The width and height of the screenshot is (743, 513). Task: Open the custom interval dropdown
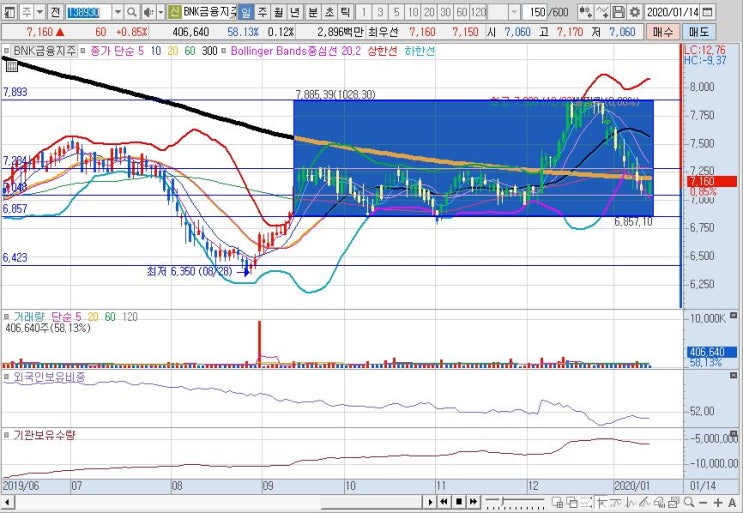[515, 12]
